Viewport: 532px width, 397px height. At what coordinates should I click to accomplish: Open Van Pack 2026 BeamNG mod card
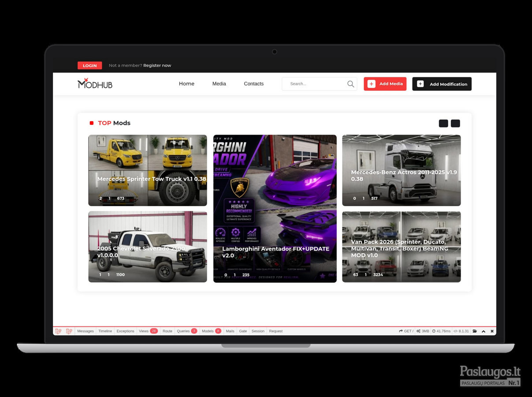tap(402, 247)
